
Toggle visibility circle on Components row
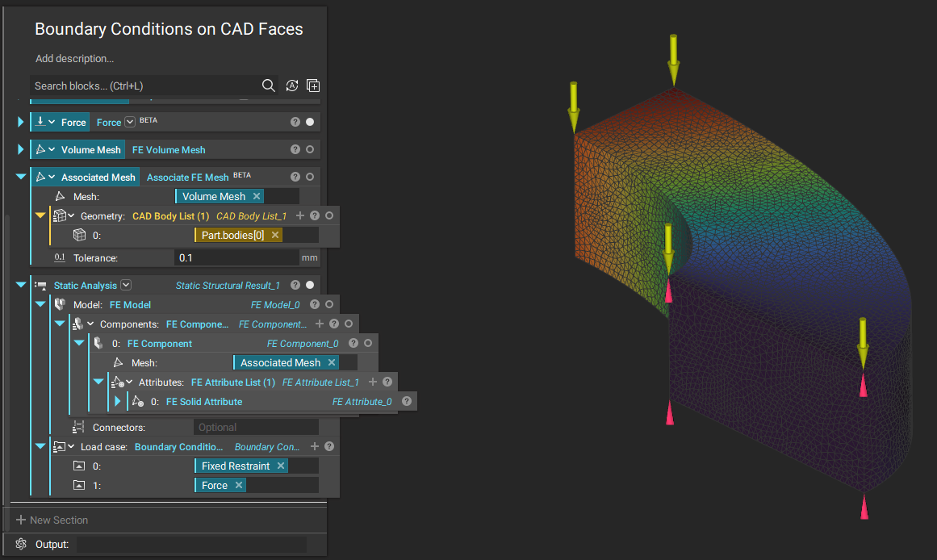pyautogui.click(x=349, y=324)
